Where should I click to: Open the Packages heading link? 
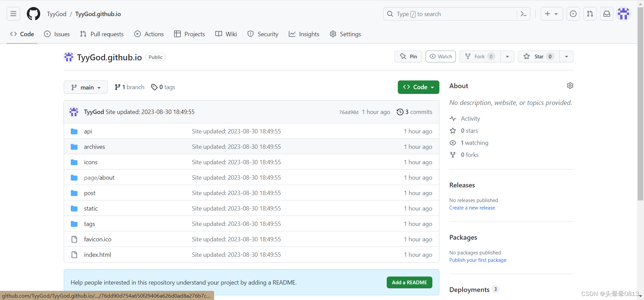click(x=463, y=237)
